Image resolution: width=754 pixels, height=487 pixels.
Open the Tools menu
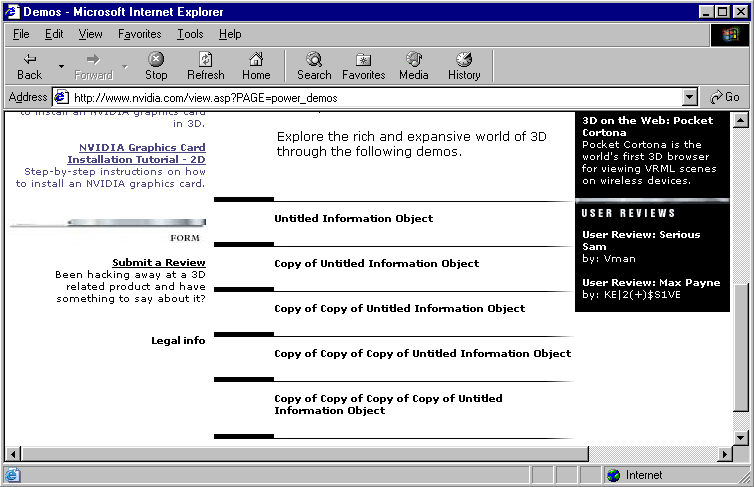[190, 34]
